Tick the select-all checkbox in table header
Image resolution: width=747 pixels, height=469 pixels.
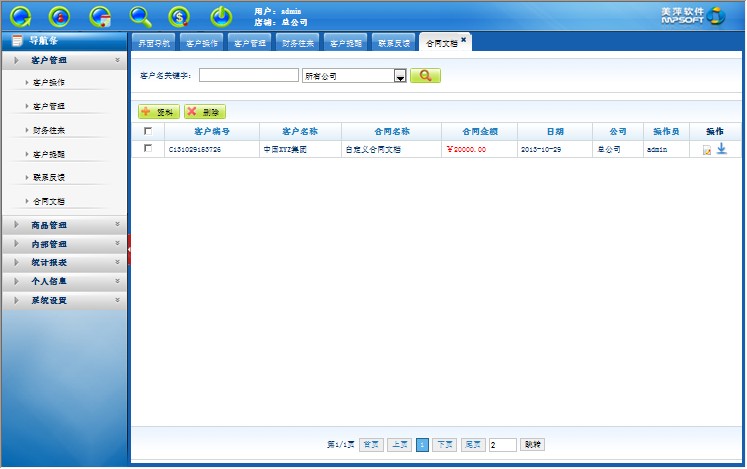point(148,131)
